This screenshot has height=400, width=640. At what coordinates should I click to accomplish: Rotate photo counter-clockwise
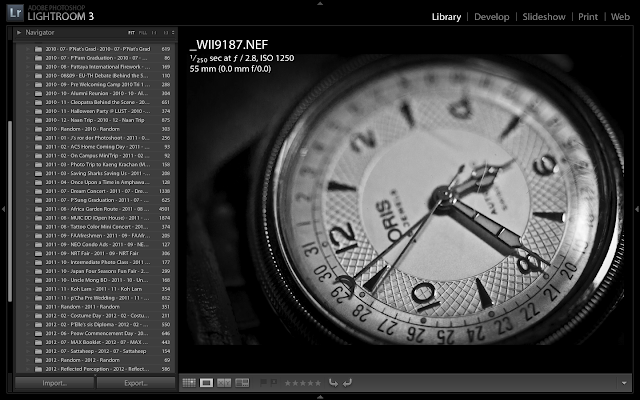coord(333,383)
